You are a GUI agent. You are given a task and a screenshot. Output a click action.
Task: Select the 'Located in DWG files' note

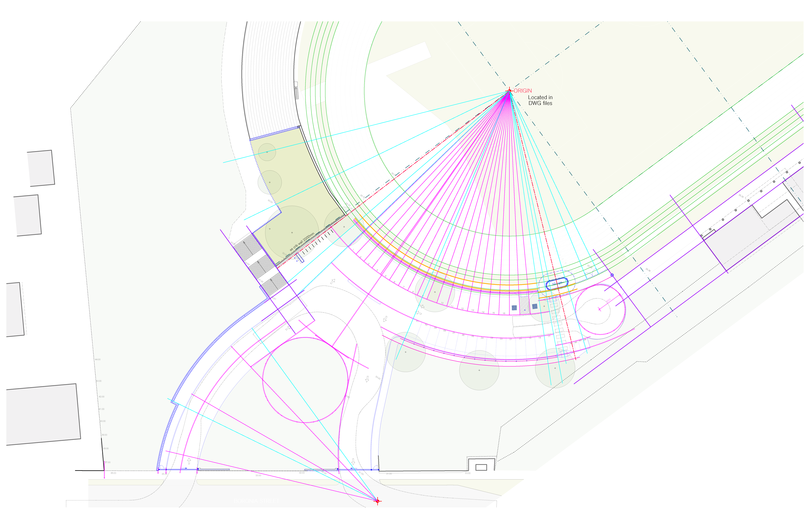540,100
